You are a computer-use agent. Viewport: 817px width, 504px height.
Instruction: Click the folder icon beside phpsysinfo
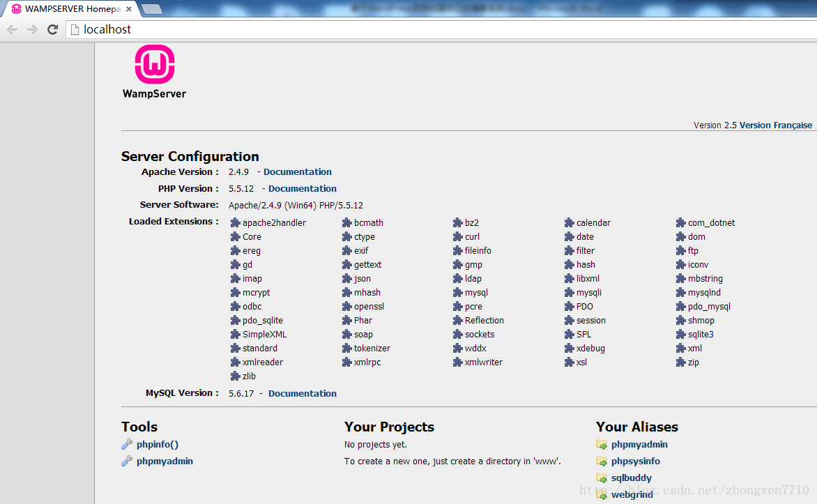[x=602, y=461]
